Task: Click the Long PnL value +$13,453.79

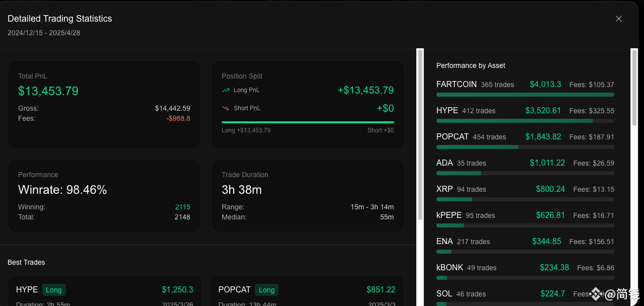Action: pos(365,91)
